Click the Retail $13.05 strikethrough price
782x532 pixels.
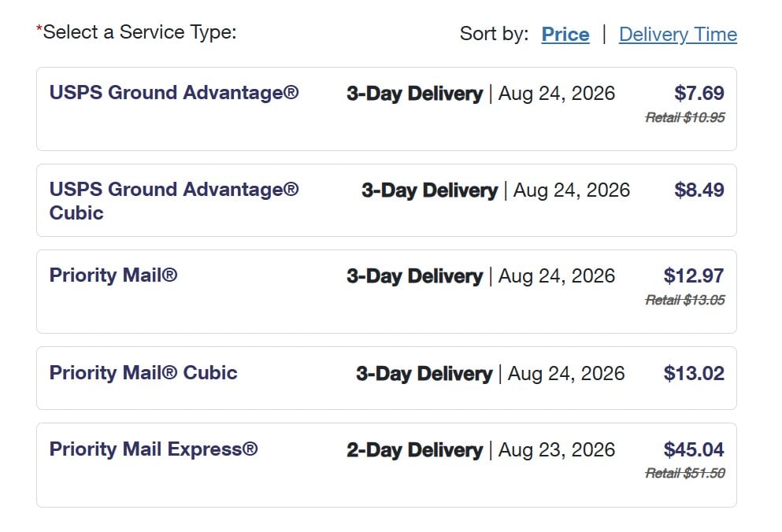click(x=685, y=300)
